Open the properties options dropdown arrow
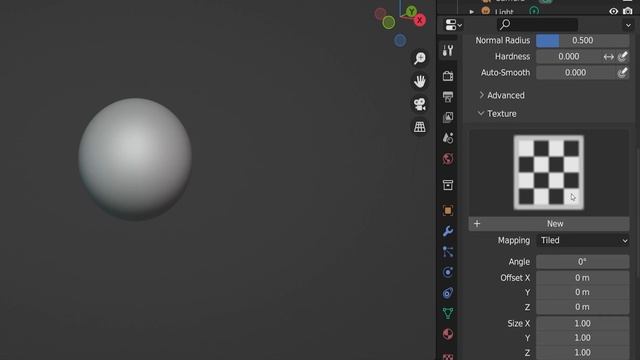Screen dimensions: 640x360 coord(628,25)
